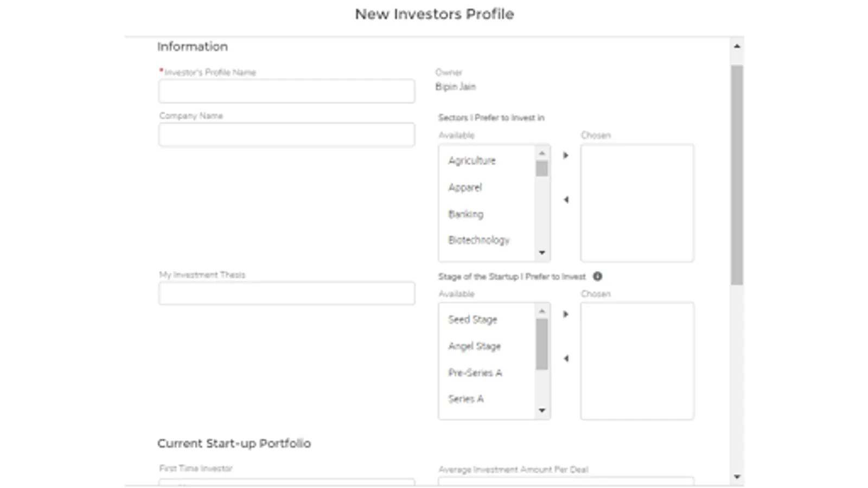The image size is (868, 488).
Task: Click the My Investment Thesis field
Action: (286, 293)
